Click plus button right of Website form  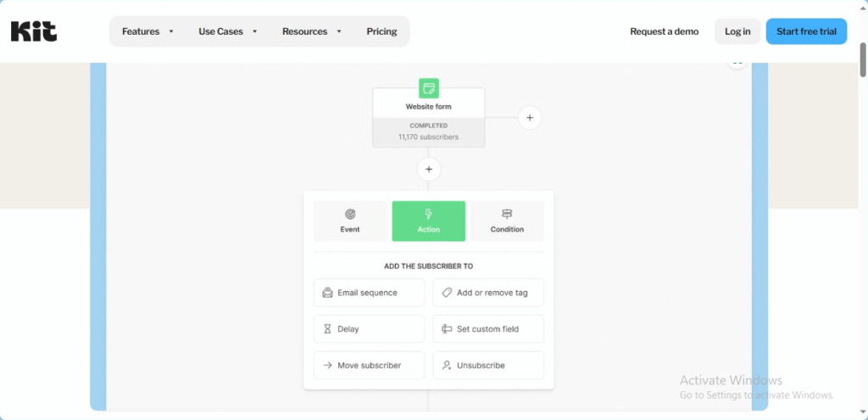click(x=530, y=117)
